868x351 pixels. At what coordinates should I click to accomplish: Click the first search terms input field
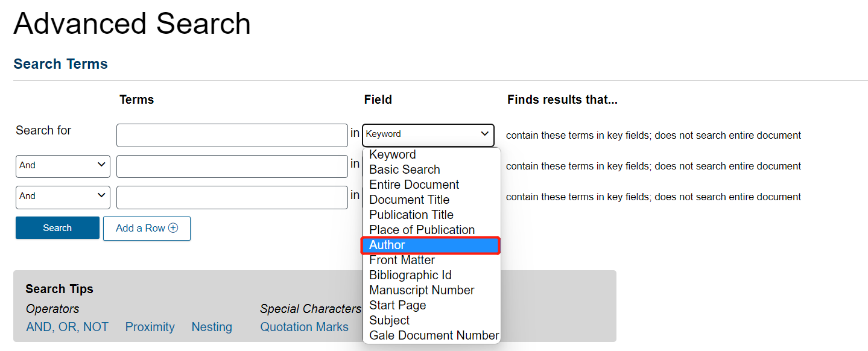(232, 136)
